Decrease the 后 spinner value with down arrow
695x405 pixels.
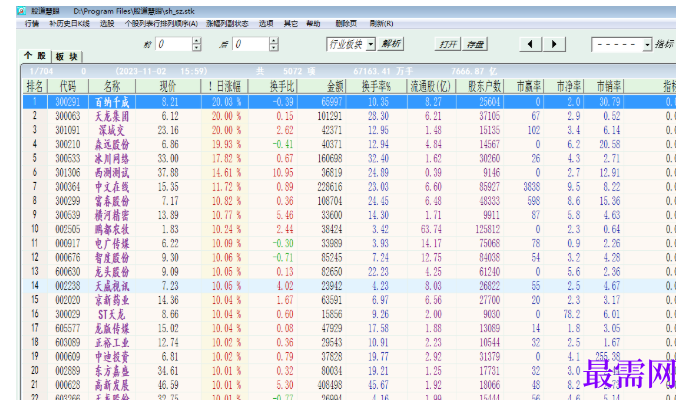coord(274,47)
